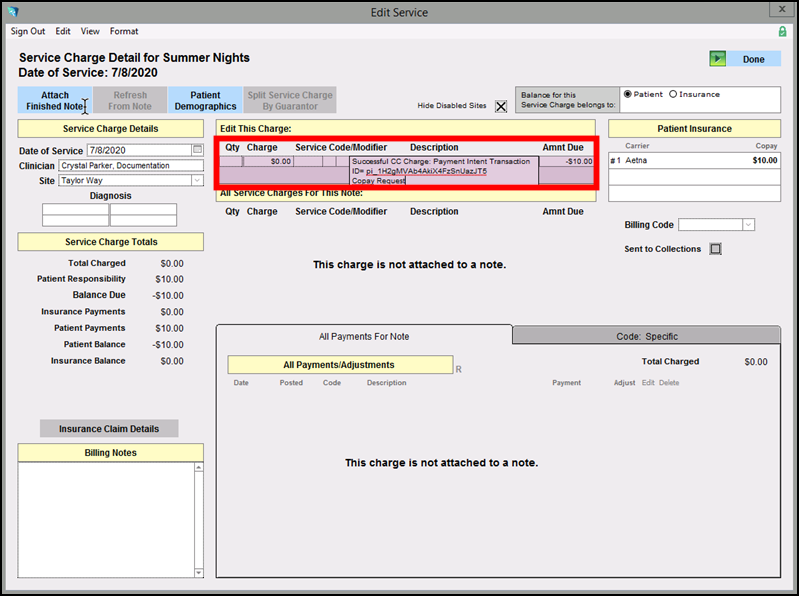
Task: Open the Date of Service calendar picker
Action: [x=197, y=150]
